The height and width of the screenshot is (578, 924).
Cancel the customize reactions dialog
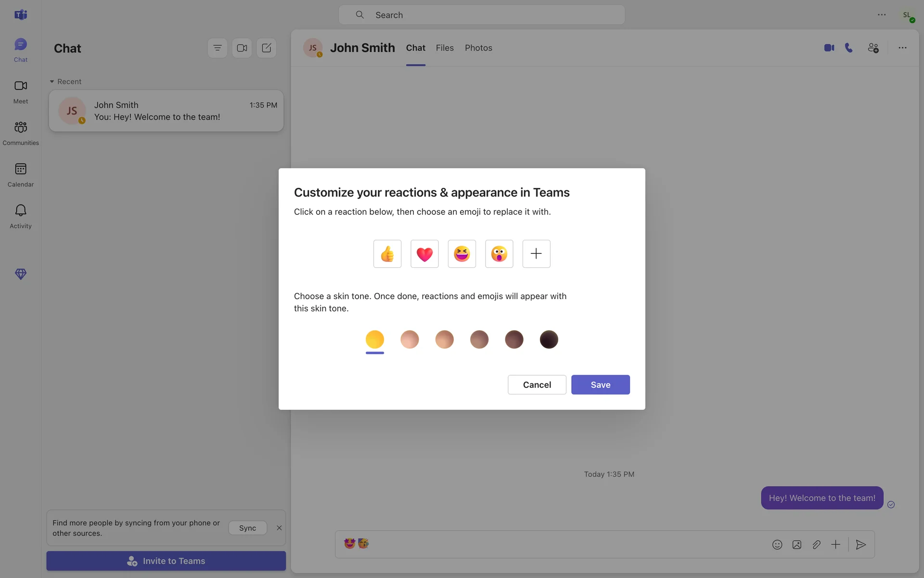point(537,385)
